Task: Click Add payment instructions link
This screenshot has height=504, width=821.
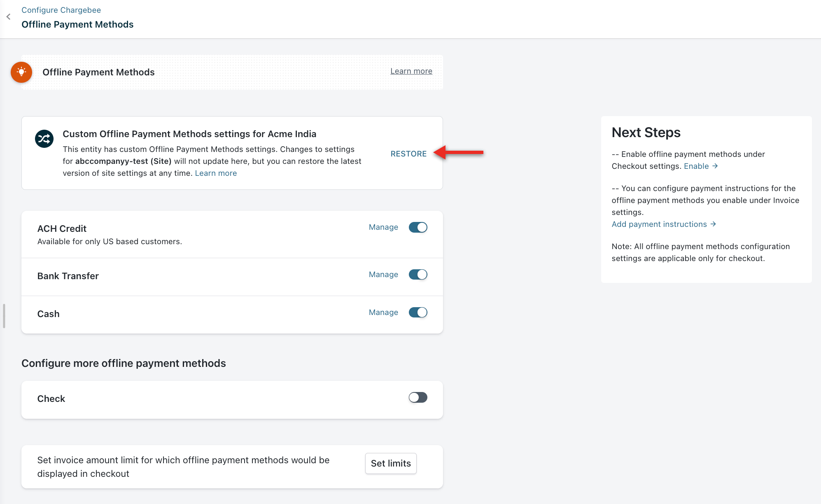Action: (659, 224)
